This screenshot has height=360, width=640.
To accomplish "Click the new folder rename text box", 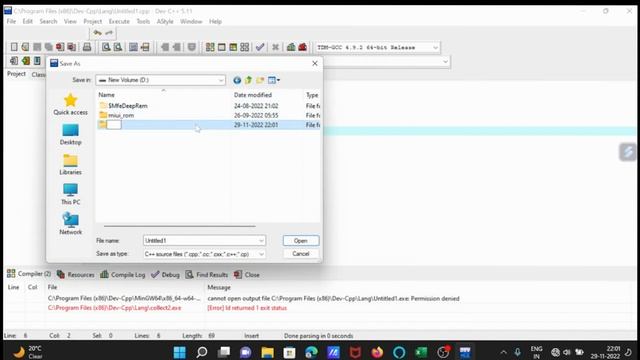I will coord(114,125).
